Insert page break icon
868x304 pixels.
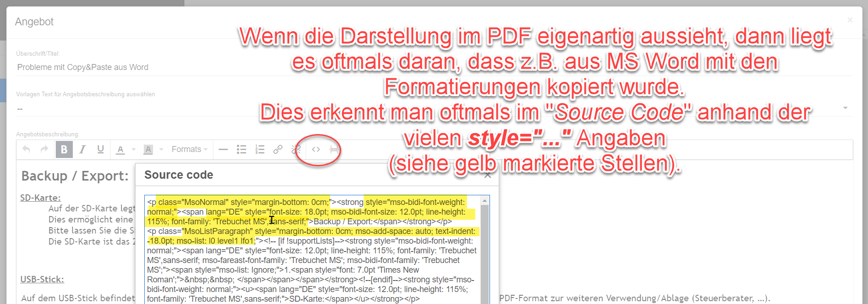pyautogui.click(x=334, y=149)
